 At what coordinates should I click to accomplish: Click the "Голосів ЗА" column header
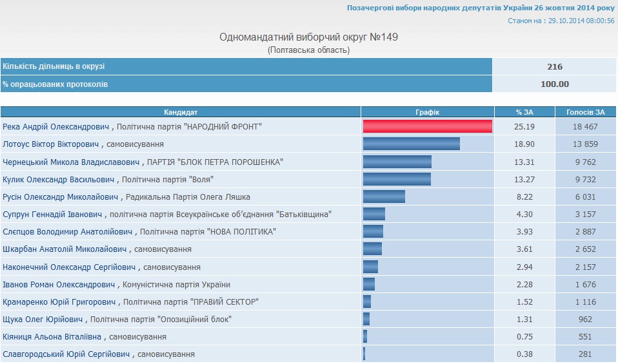586,112
